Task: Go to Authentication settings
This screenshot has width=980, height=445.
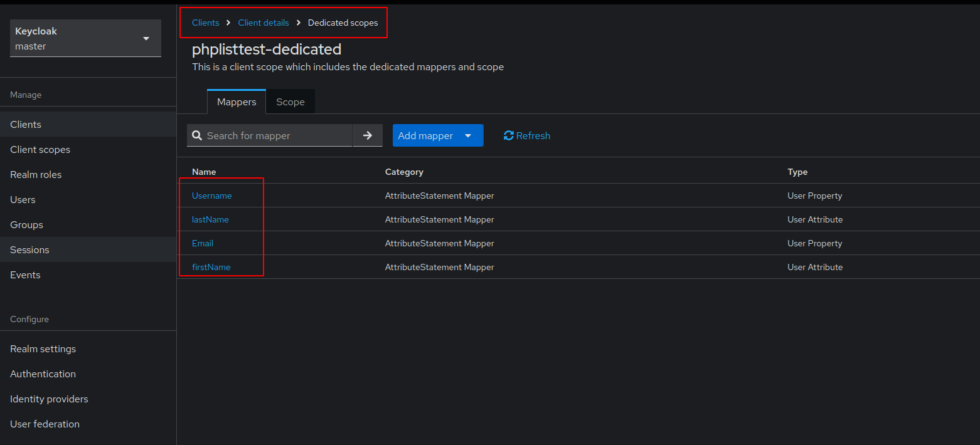Action: [x=88, y=374]
